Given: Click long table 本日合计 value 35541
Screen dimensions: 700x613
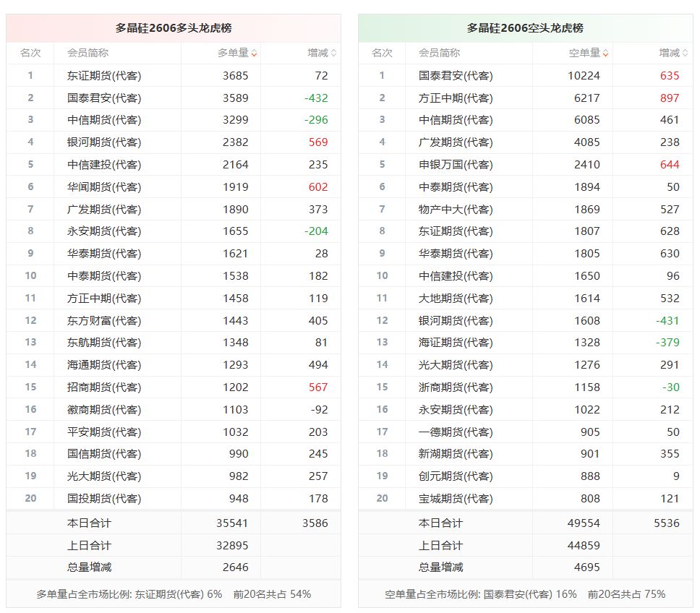Looking at the screenshot, I should pos(232,523).
